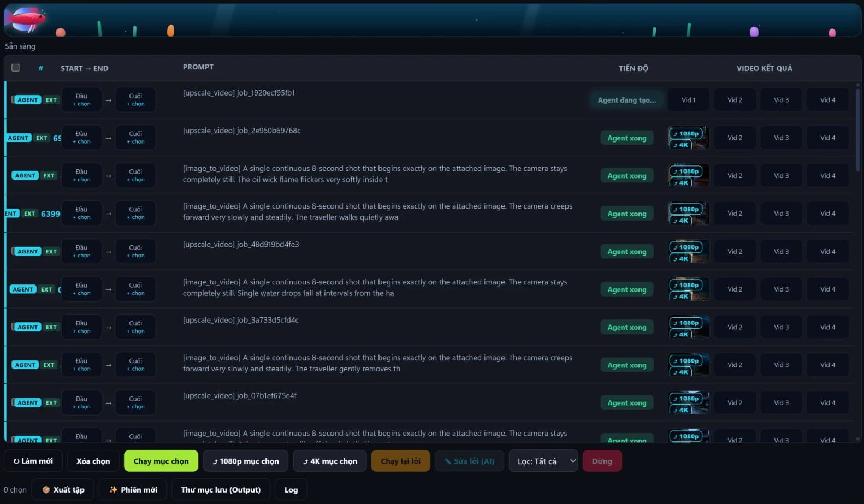
Task: Click the "1080p mục chọn" button
Action: [246, 461]
